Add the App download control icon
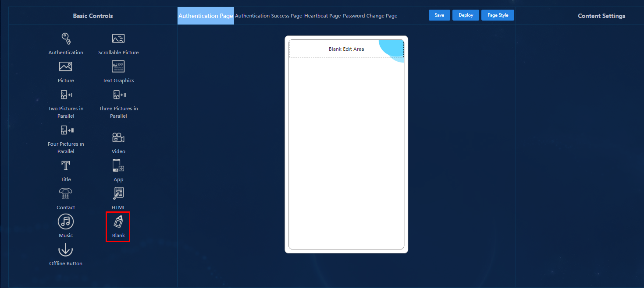This screenshot has height=288, width=644. [118, 165]
